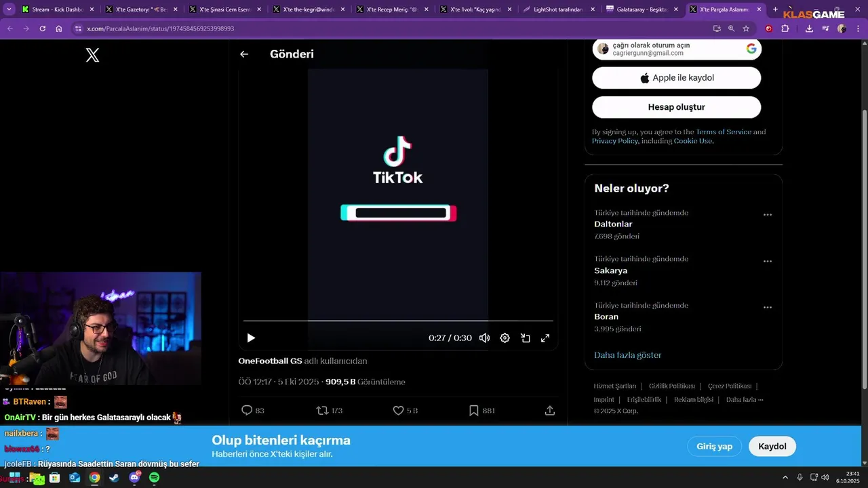Screen dimensions: 868x488
Task: Open browser zoom magnifier icon
Action: (731, 28)
